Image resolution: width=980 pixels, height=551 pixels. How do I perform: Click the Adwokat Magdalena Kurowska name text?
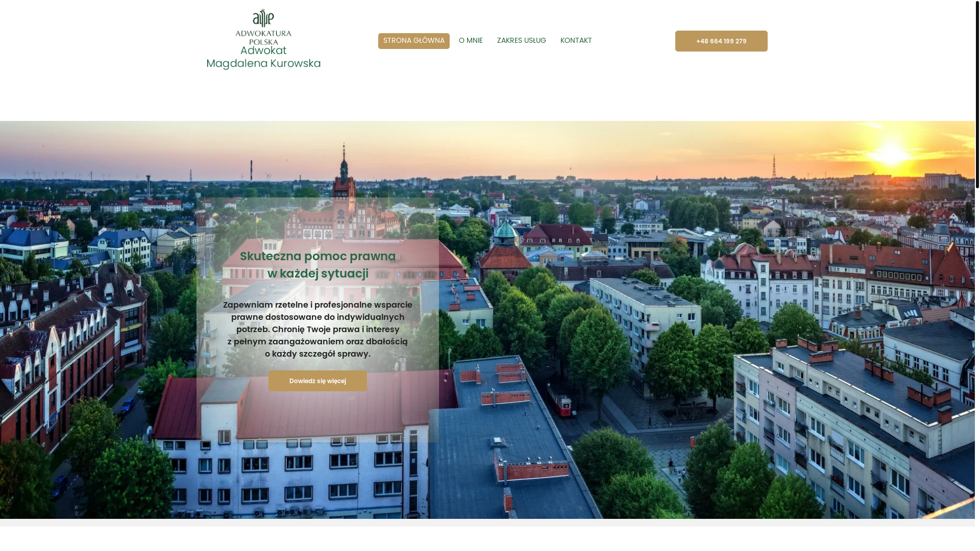click(263, 57)
